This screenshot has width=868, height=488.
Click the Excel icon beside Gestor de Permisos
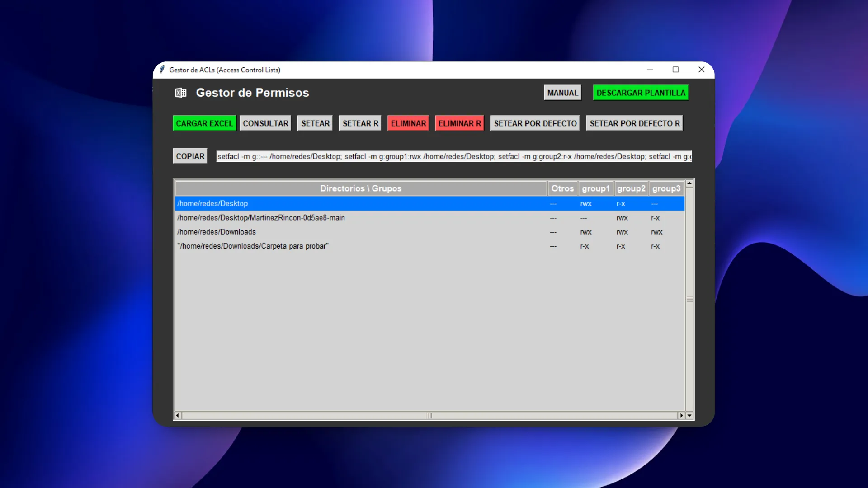180,93
